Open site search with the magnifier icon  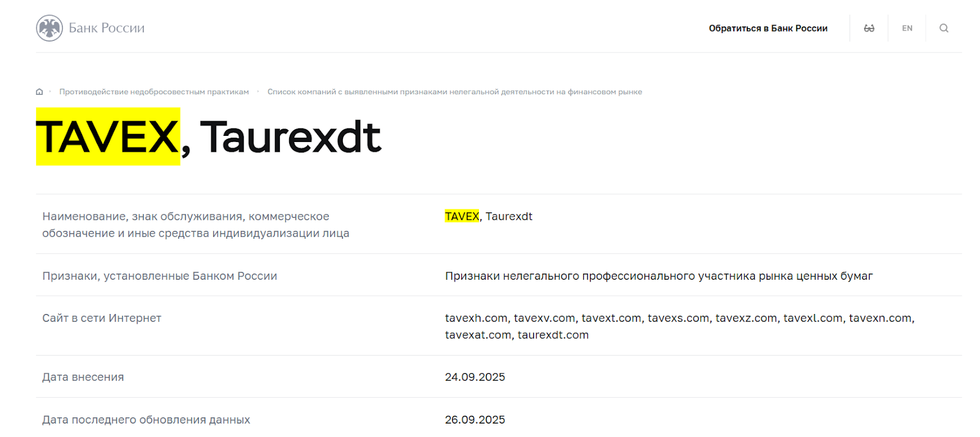[943, 28]
